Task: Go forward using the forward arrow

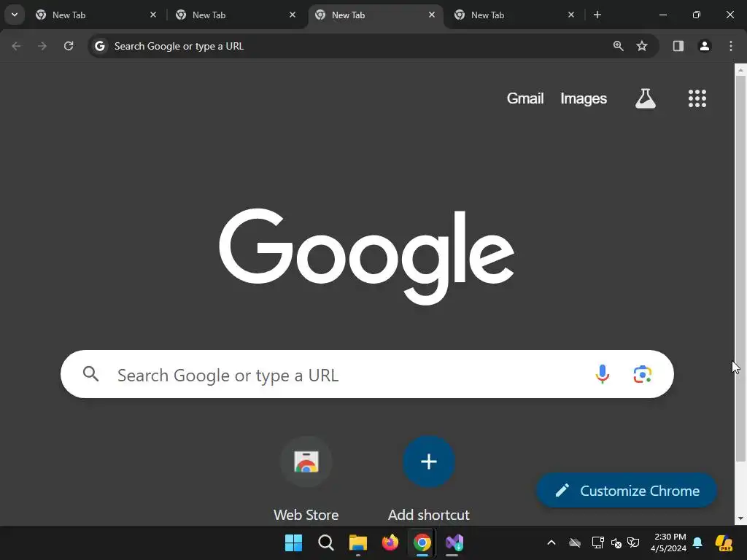Action: pos(42,46)
